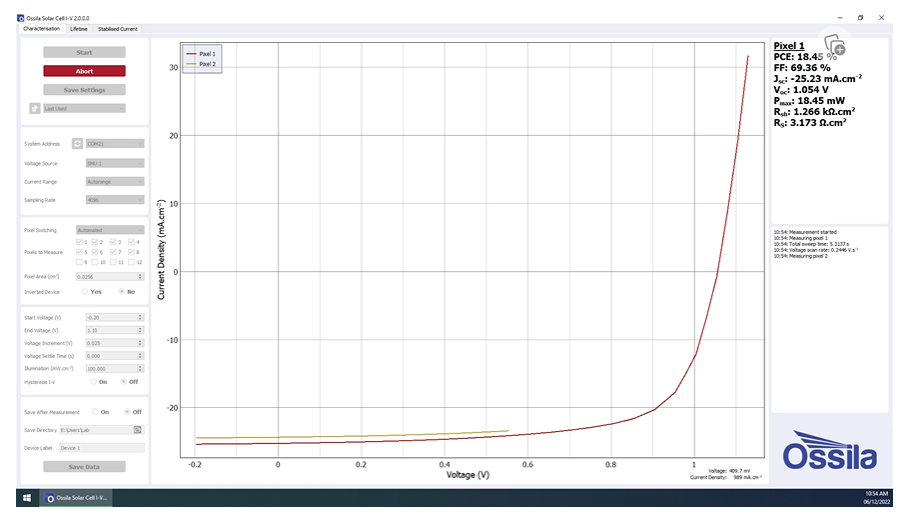Click the Device Label text field

[102, 448]
